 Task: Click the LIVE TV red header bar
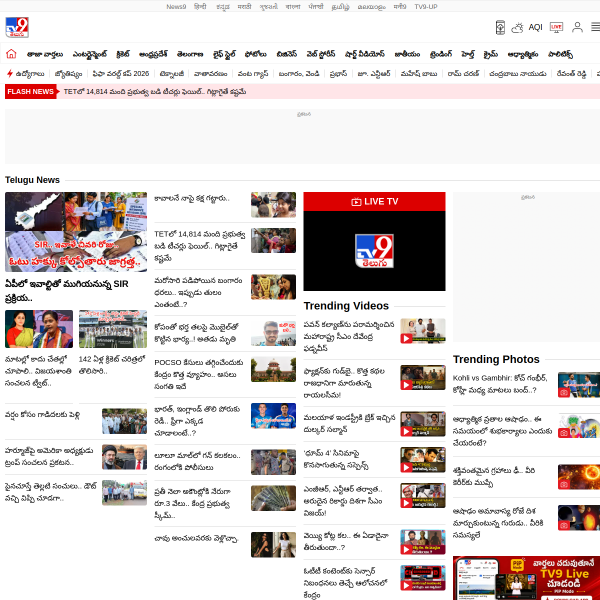[374, 201]
